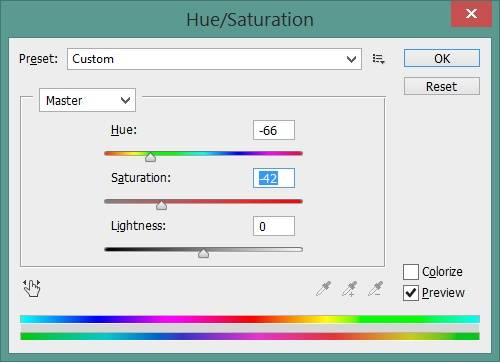Screen dimensions: 500x362
Task: Click the Hue: label
Action: coord(124,130)
